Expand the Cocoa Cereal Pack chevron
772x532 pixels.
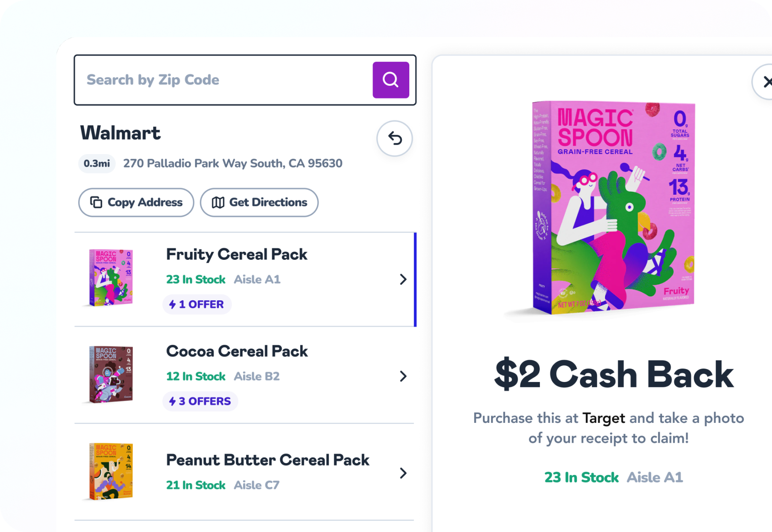(x=403, y=376)
